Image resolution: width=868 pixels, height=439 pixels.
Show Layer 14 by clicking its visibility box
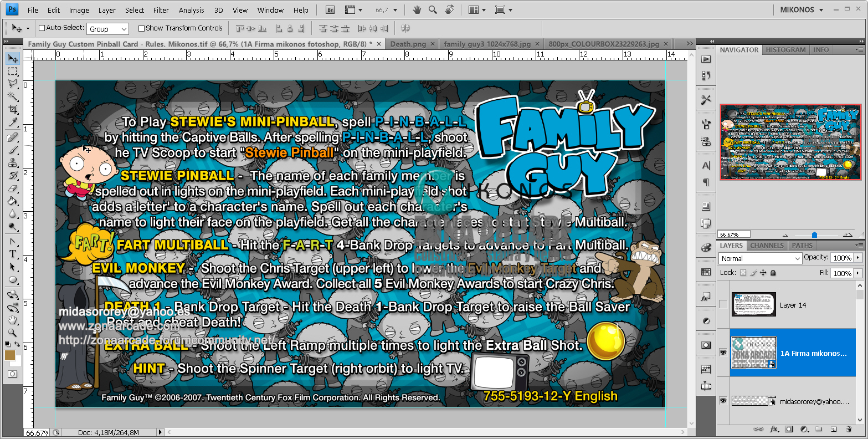tap(723, 305)
